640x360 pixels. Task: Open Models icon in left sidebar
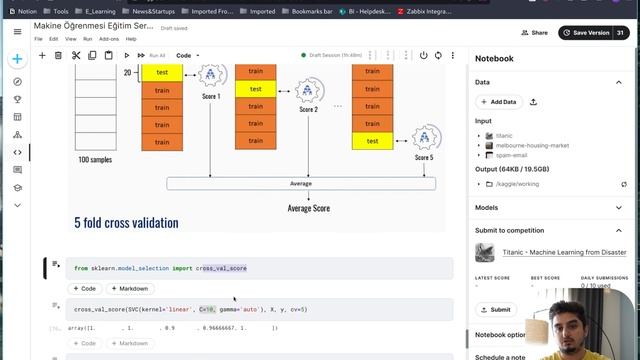coord(18,135)
